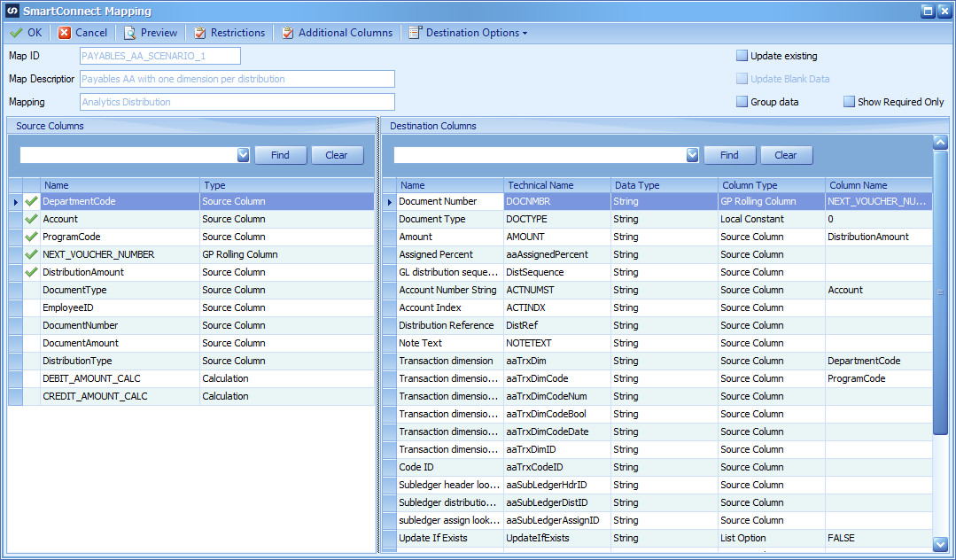The image size is (956, 560).
Task: Click green checkmark beside DistributionAmount
Action: coord(32,272)
